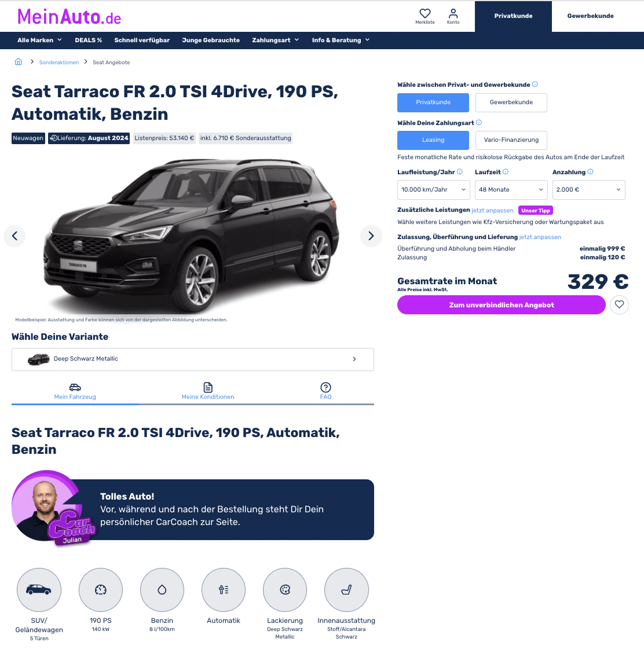The width and height of the screenshot is (644, 653).
Task: Open the 48 Monate duration dropdown
Action: (511, 189)
